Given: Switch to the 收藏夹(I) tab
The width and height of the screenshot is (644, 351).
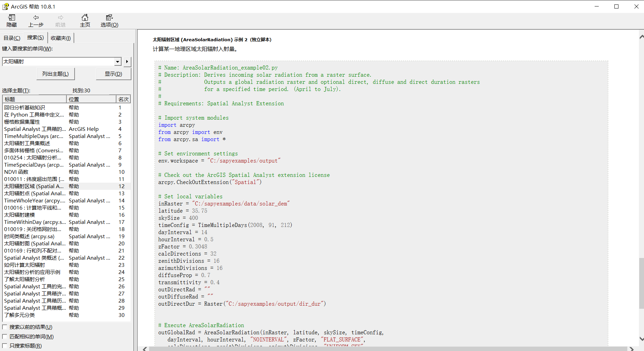Looking at the screenshot, I should pyautogui.click(x=61, y=38).
